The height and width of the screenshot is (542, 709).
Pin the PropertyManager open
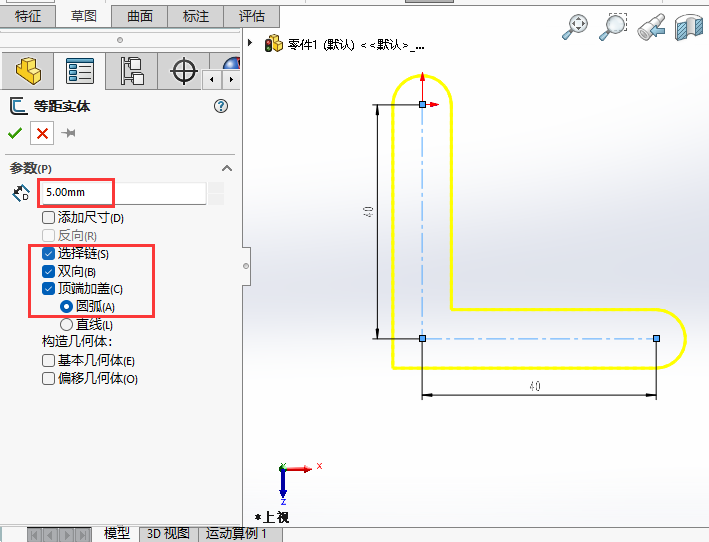coord(68,133)
